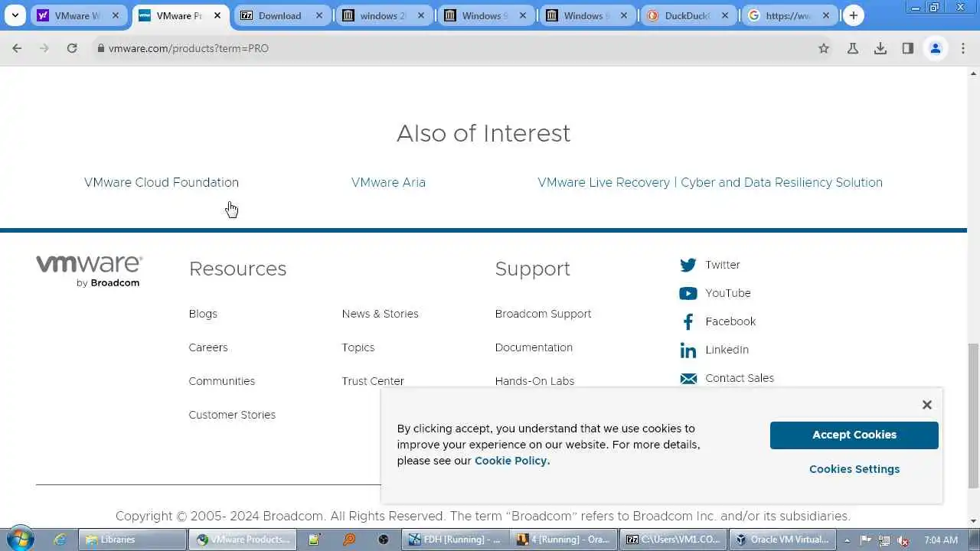The image size is (980, 551).
Task: Open Communities link
Action: [x=222, y=381]
